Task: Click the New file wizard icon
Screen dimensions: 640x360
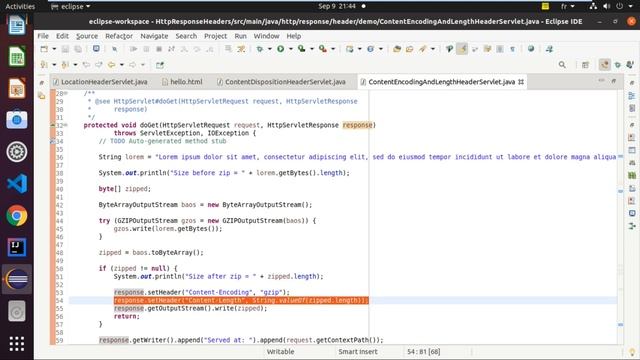Action: point(44,49)
